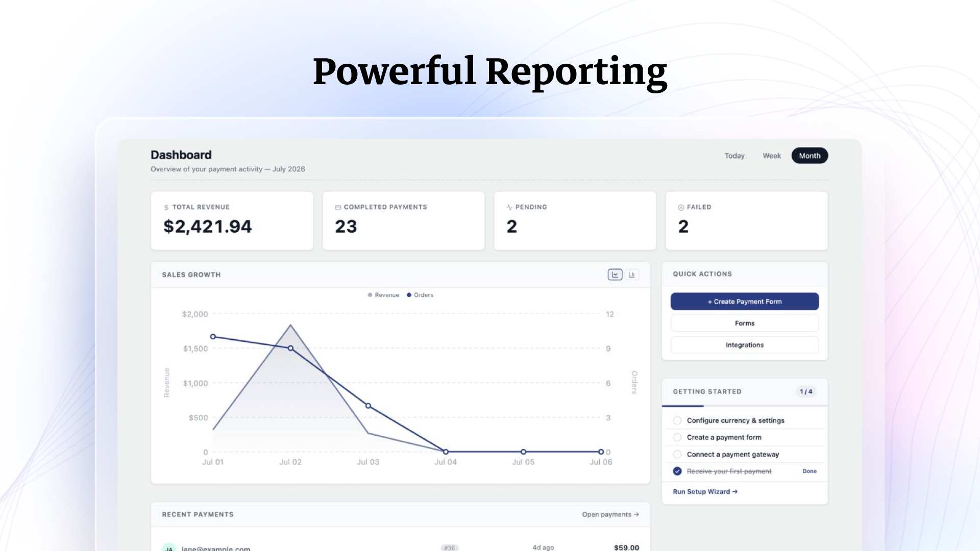Switch Sales Growth to bar chart view
This screenshot has width=980, height=551.
coord(632,274)
